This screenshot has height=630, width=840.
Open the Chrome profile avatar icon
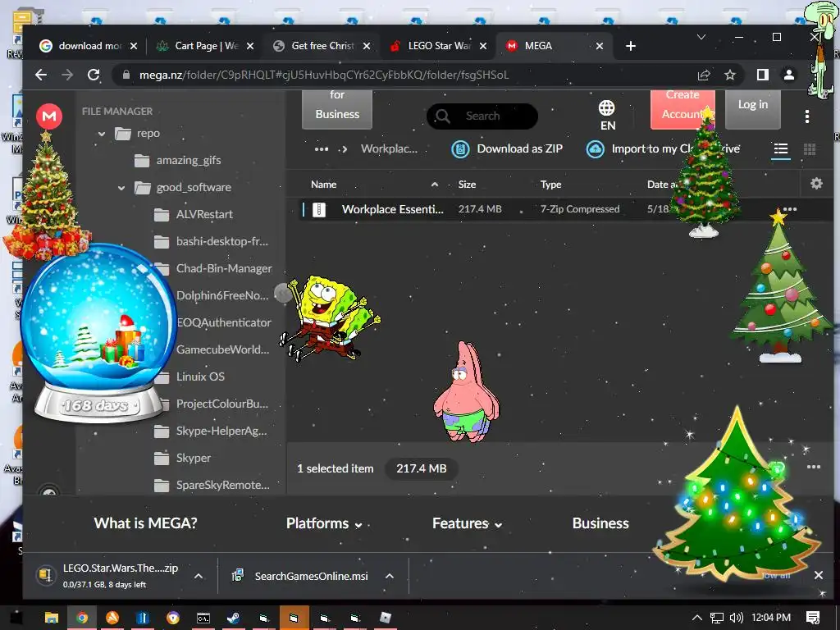tap(788, 75)
